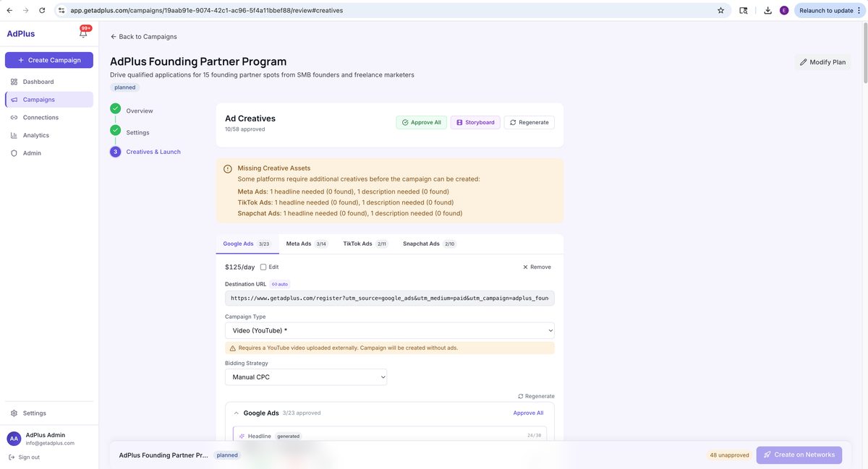Click the 10/58 approved counter
This screenshot has height=469, width=868.
245,129
